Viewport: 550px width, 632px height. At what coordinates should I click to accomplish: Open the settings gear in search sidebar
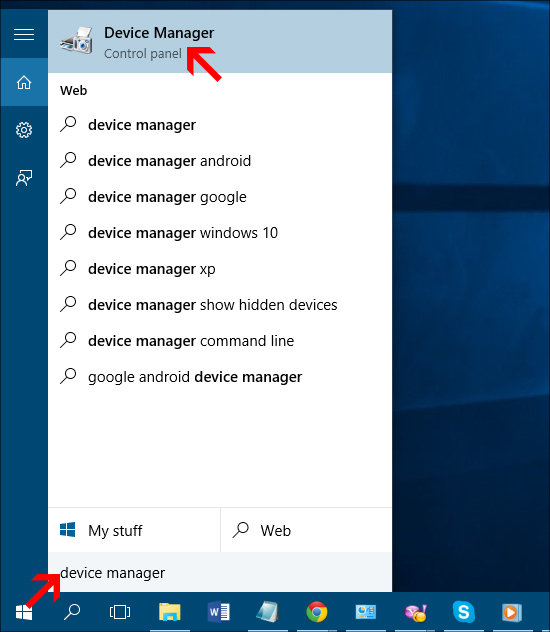24,130
